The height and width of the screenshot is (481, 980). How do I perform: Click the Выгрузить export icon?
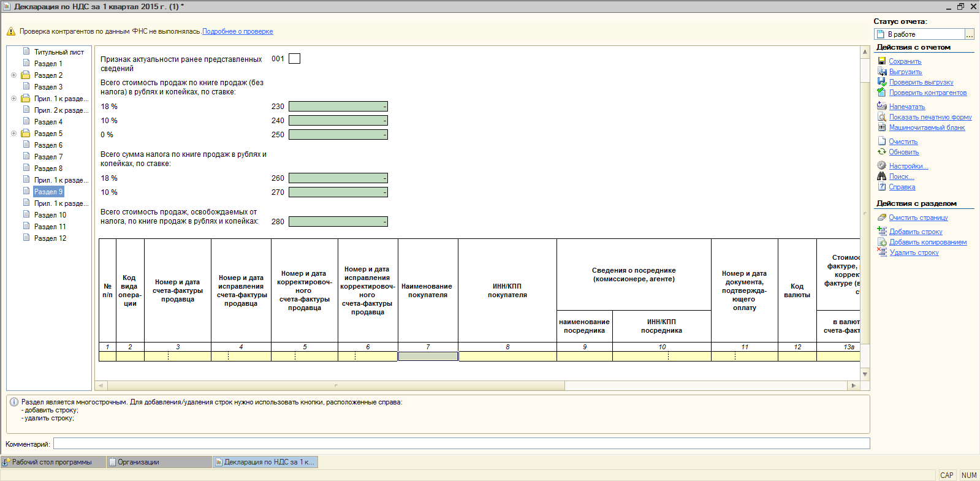click(x=881, y=72)
